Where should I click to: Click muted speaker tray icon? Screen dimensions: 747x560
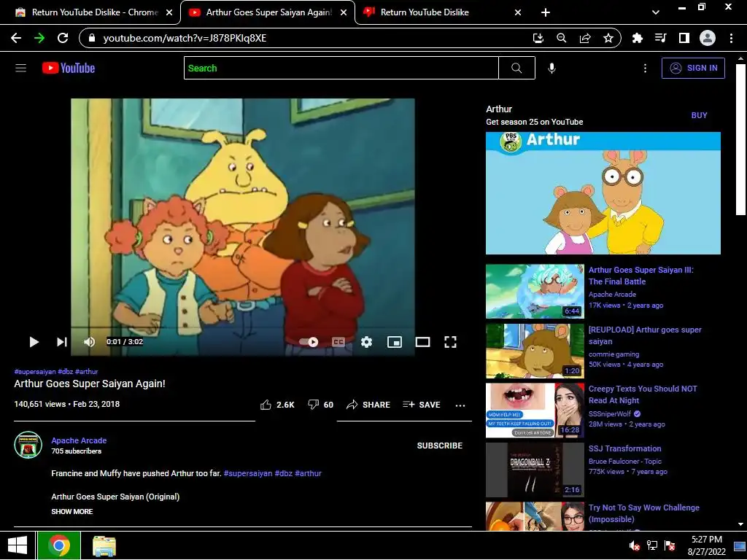click(634, 545)
